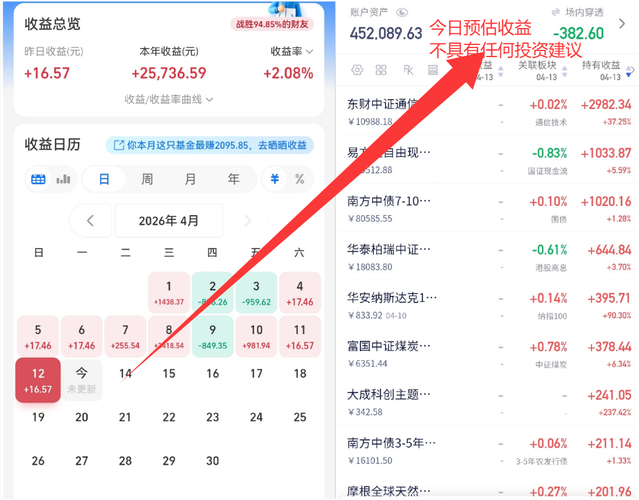Tap 国证现金流 sector label

547,171
